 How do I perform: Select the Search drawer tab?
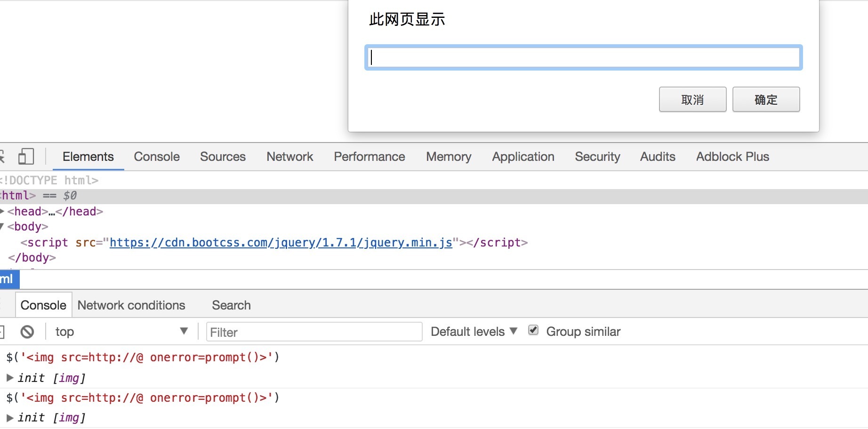pos(231,305)
